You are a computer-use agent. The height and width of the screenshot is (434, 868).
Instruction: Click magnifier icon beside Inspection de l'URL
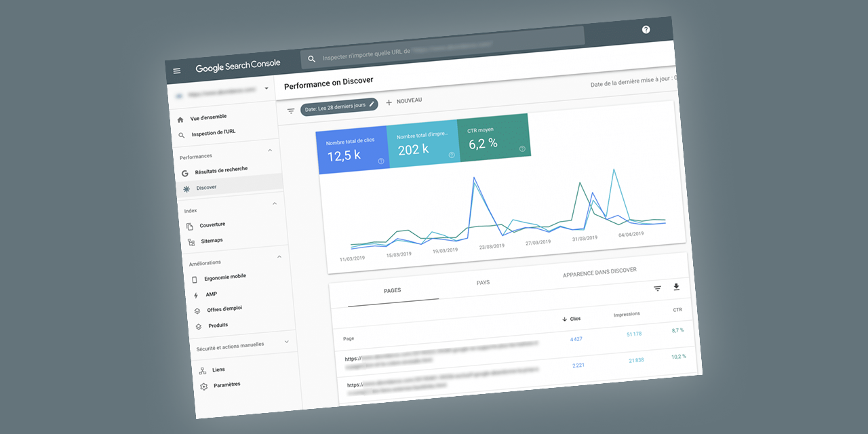182,136
